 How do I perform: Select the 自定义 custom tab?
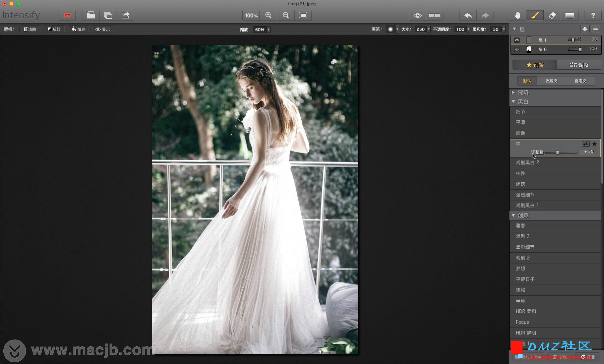click(x=581, y=81)
